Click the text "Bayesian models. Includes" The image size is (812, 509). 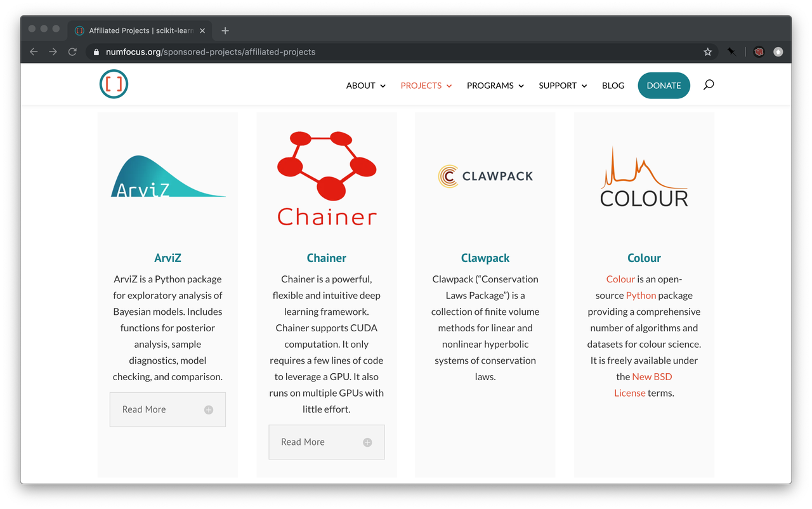pos(167,312)
